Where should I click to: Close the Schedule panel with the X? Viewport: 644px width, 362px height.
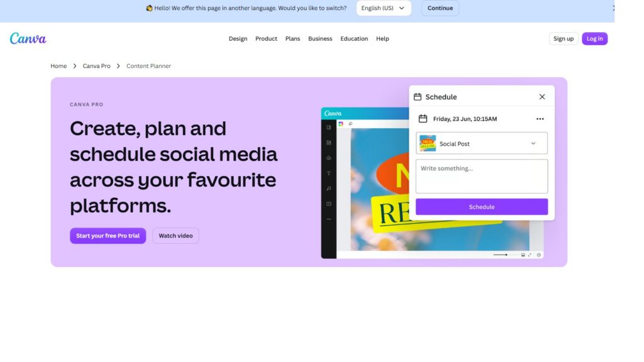click(x=541, y=97)
